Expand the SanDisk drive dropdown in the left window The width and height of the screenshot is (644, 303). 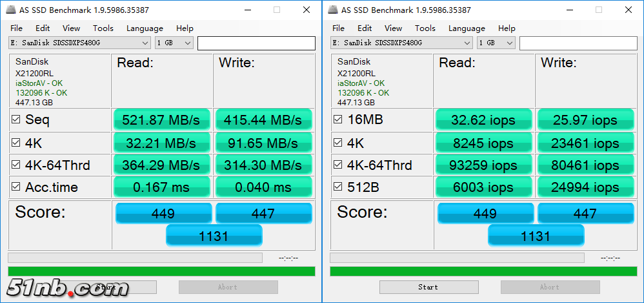(x=145, y=43)
